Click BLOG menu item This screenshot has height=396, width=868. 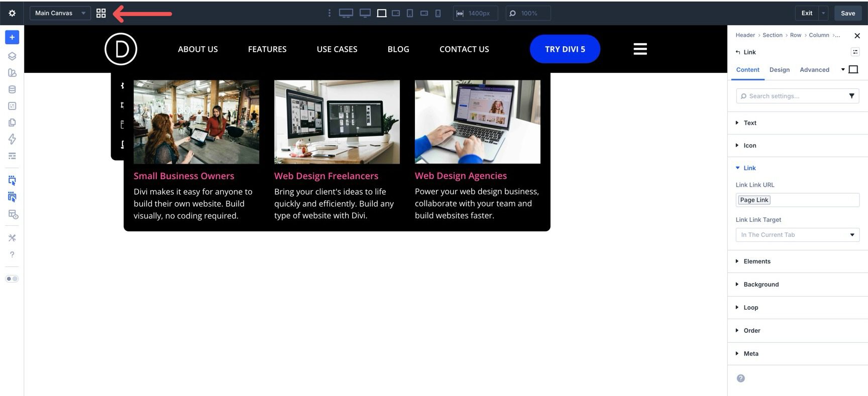tap(398, 49)
